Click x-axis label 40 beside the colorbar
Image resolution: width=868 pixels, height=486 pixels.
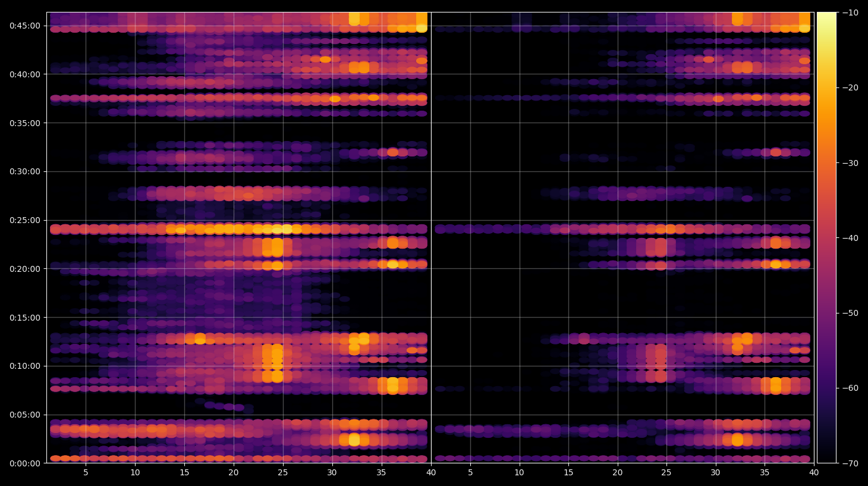click(814, 473)
